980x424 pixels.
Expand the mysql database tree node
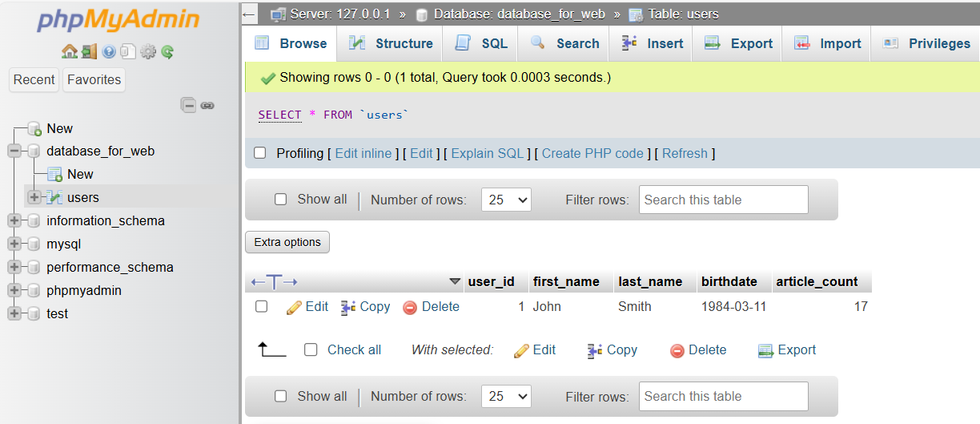point(14,244)
